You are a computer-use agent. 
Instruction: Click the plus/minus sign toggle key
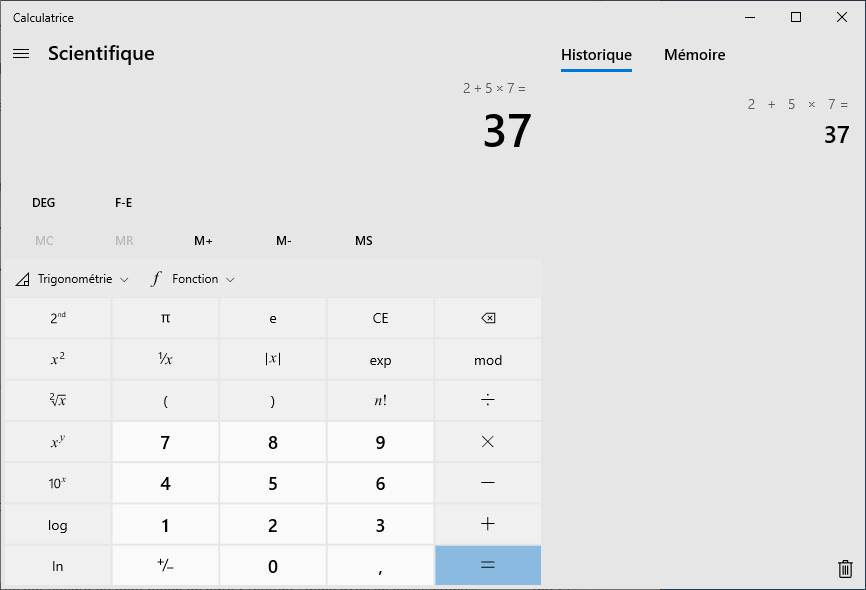pos(165,565)
